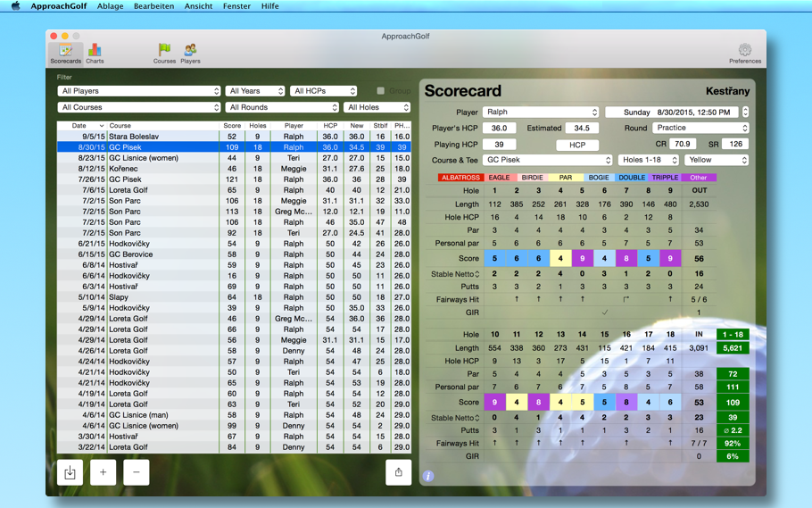Click the Estimated field 34.5

tap(582, 128)
